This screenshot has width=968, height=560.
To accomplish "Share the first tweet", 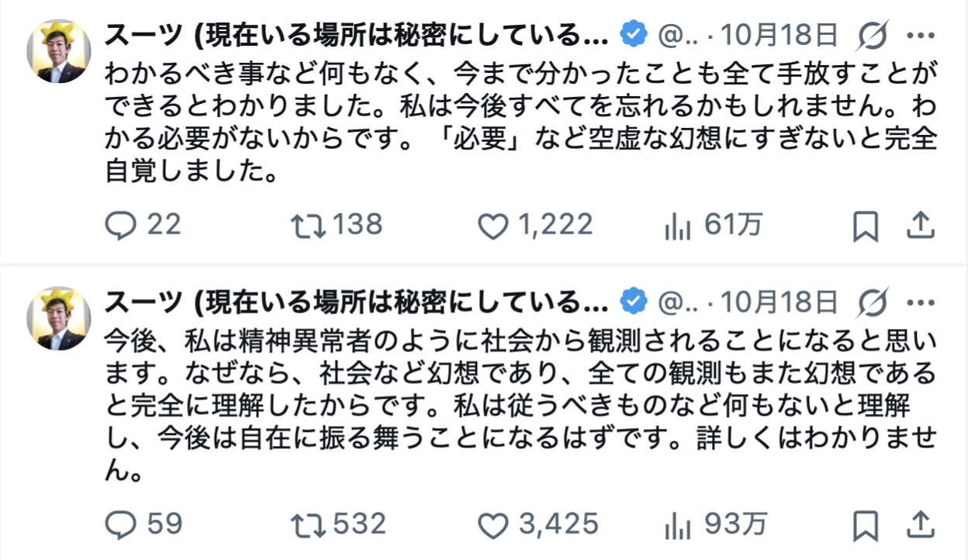I will tap(920, 226).
